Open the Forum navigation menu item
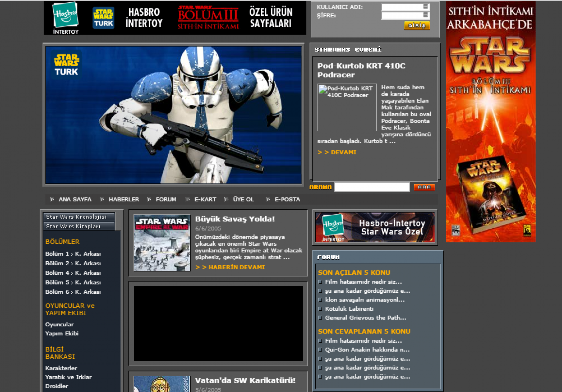The width and height of the screenshot is (562, 392). [x=166, y=199]
